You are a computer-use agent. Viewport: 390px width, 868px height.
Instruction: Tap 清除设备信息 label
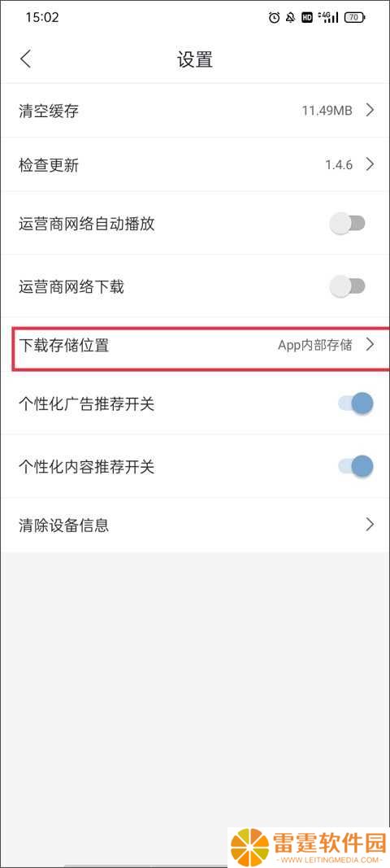(63, 524)
